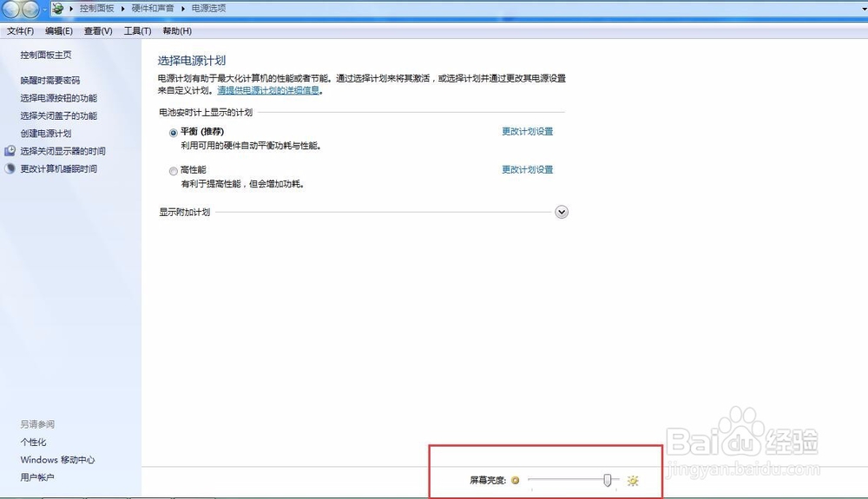Click the 屏幕亮度 slider handle
The width and height of the screenshot is (868, 499).
click(x=608, y=480)
